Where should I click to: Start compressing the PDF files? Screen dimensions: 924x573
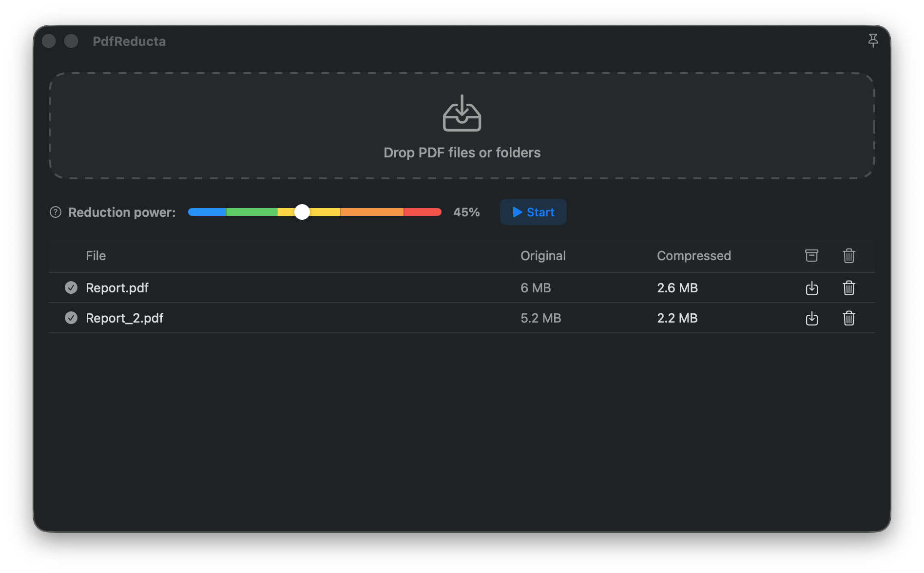click(x=533, y=212)
